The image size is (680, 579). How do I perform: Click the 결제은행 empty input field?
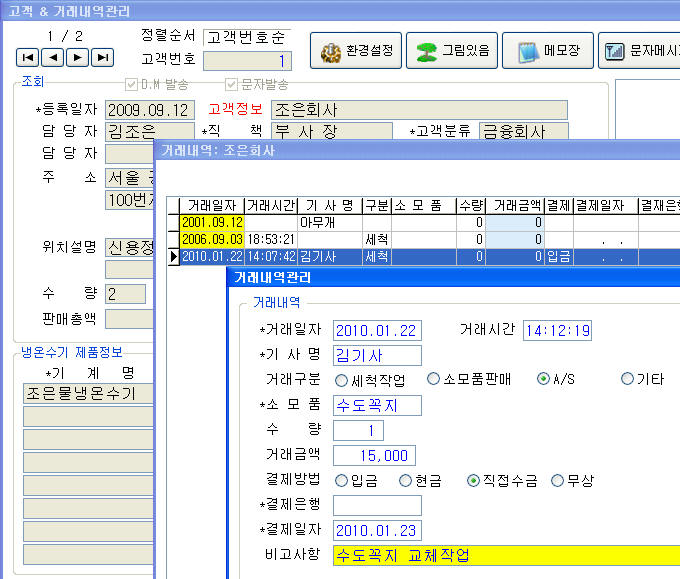377,505
